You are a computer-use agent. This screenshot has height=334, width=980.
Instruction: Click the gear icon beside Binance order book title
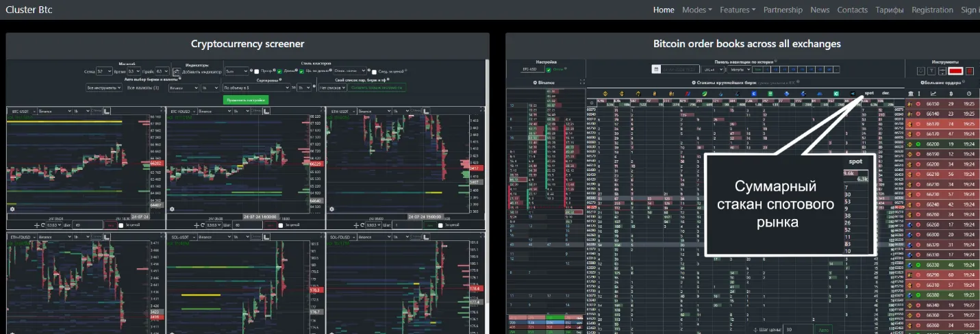535,83
